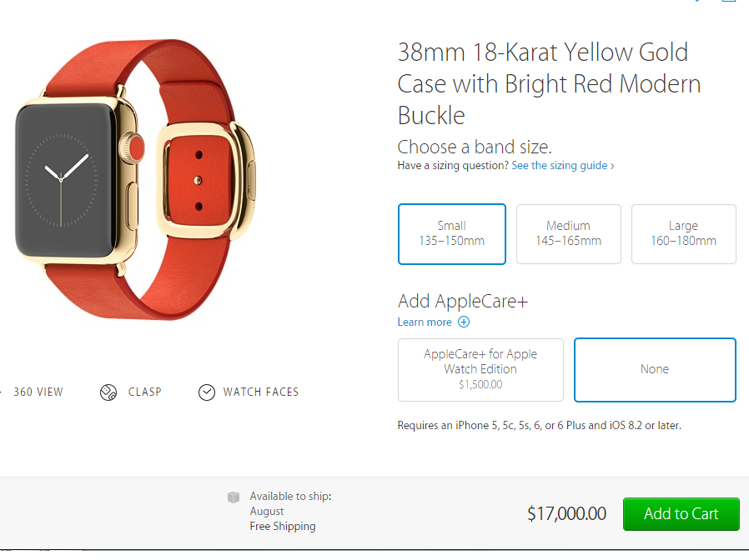This screenshot has width=749, height=560.
Task: Click the Add to Cart button
Action: tap(681, 514)
